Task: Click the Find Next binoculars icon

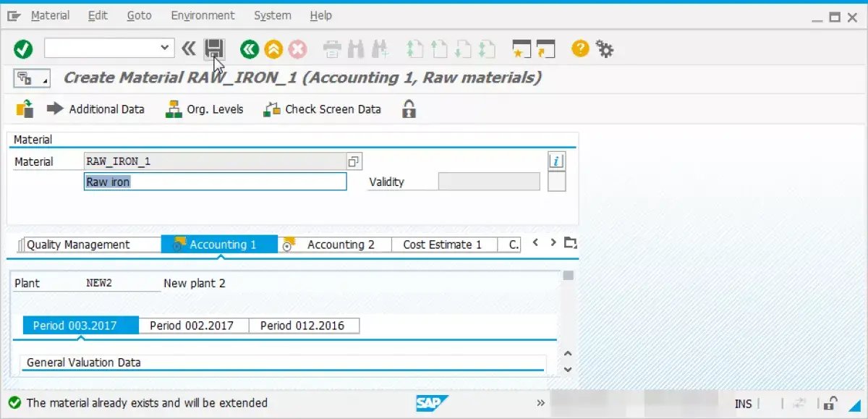Action: coord(379,49)
